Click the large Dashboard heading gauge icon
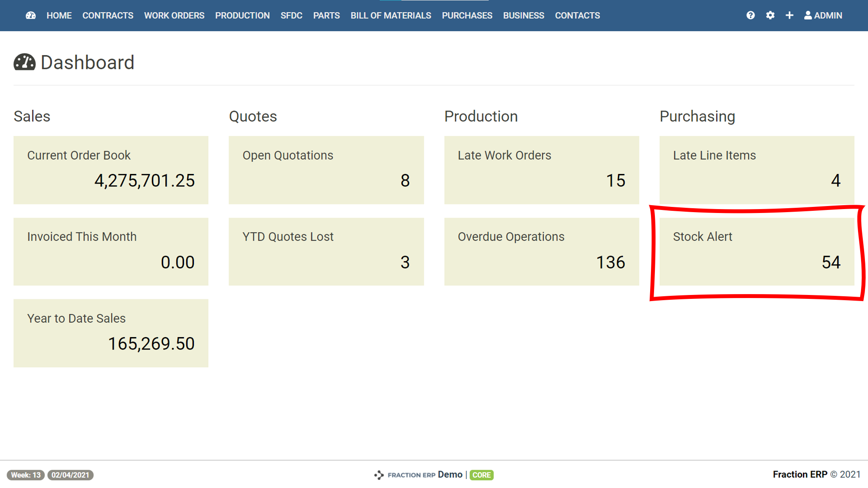This screenshot has height=488, width=868. (24, 62)
